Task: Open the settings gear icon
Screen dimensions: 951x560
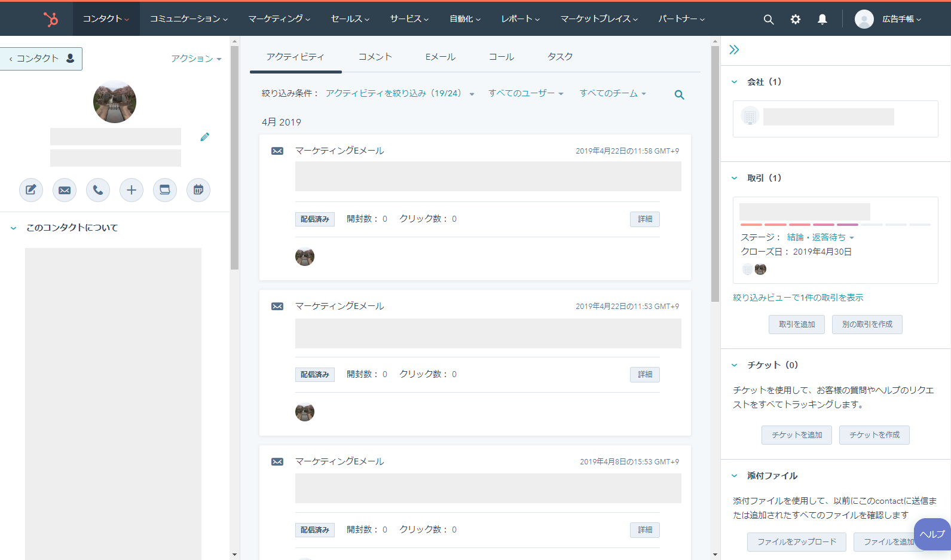Action: 796,19
